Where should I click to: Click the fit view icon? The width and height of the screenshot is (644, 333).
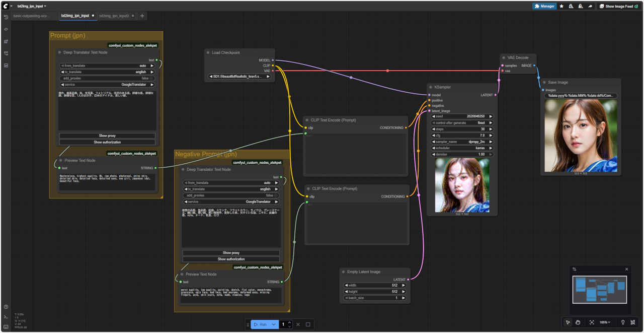tap(591, 322)
